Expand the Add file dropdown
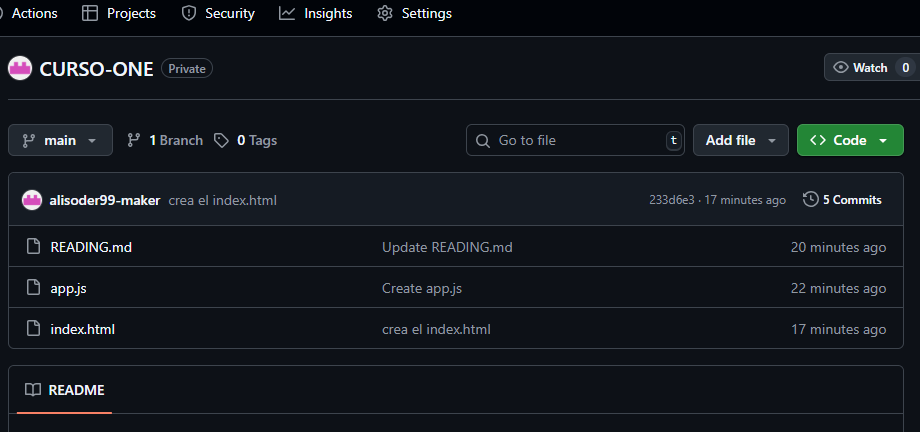This screenshot has height=432, width=920. point(740,140)
